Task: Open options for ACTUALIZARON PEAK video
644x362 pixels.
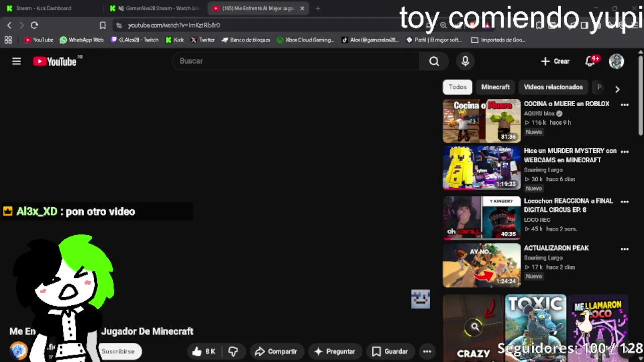Action: click(624, 249)
